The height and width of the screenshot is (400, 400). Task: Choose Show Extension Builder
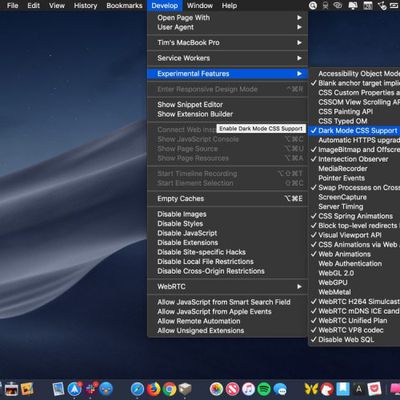click(227, 114)
